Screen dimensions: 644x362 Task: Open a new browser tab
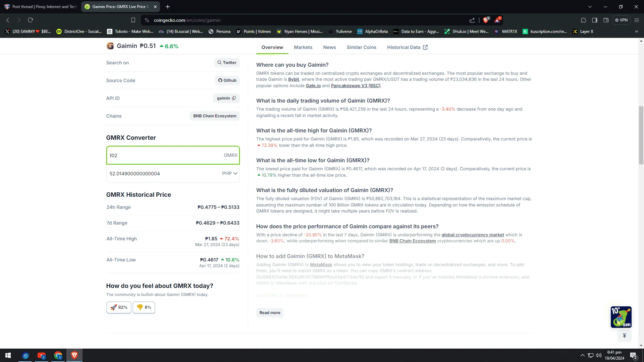168,7
